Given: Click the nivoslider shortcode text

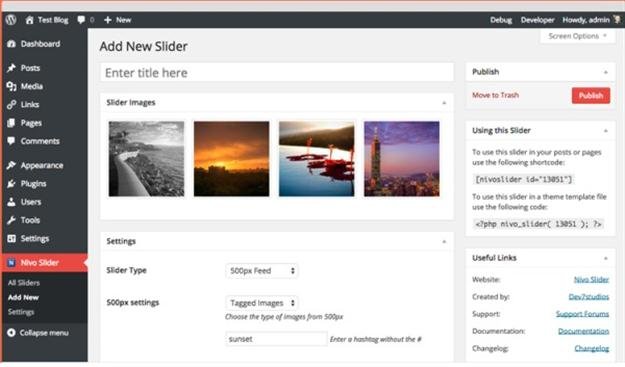Looking at the screenshot, I should pyautogui.click(x=523, y=179).
